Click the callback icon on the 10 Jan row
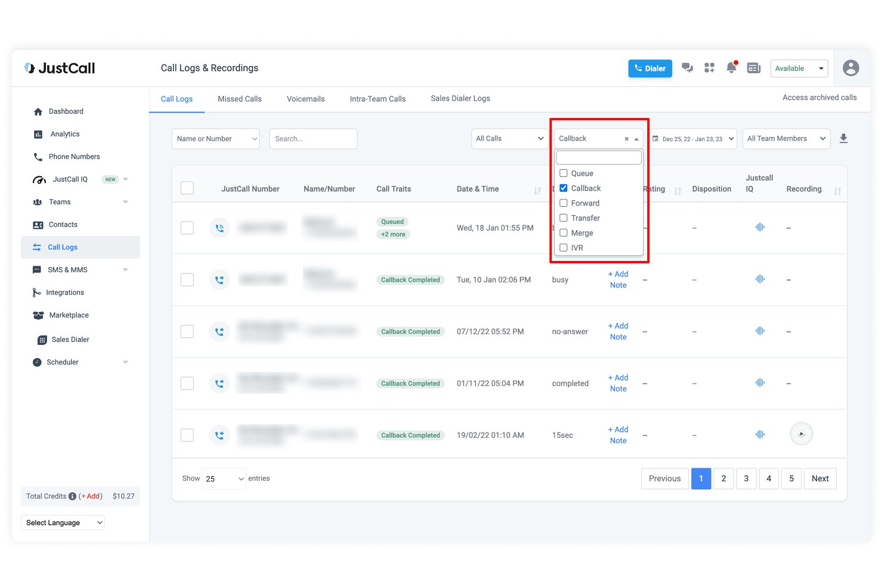This screenshot has height=588, width=882. (219, 279)
